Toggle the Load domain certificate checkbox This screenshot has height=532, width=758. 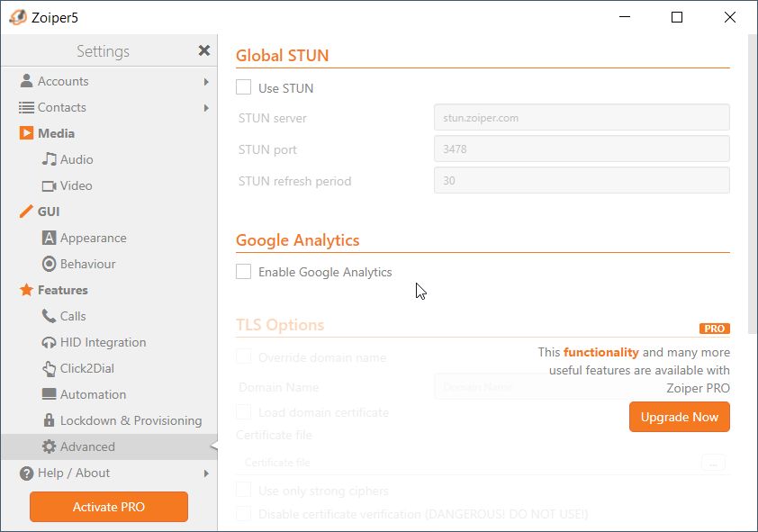[244, 412]
